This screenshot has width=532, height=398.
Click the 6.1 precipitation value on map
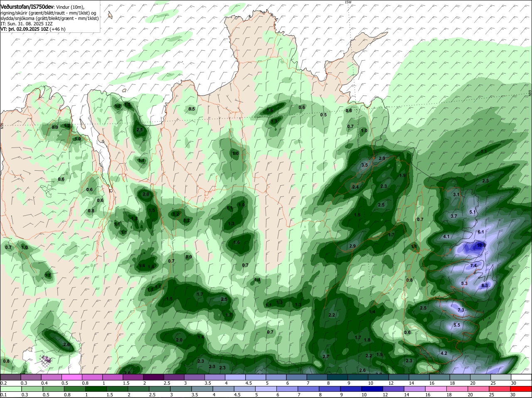pos(481,232)
